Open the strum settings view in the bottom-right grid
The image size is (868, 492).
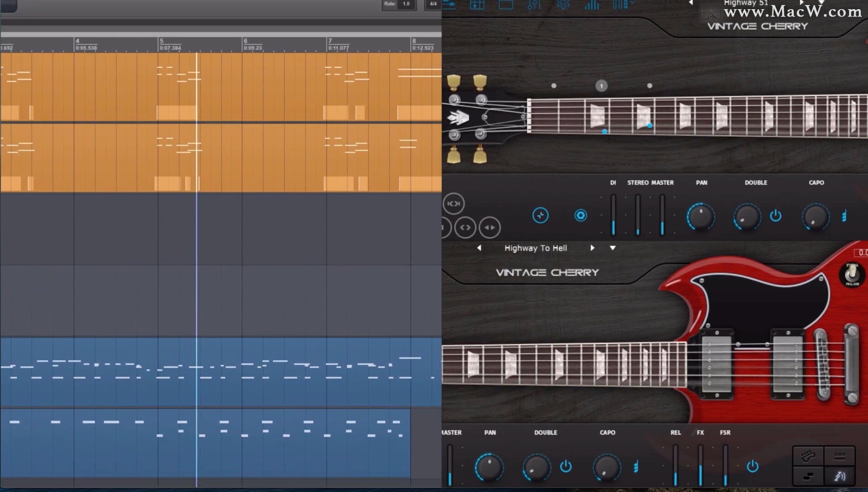(840, 476)
